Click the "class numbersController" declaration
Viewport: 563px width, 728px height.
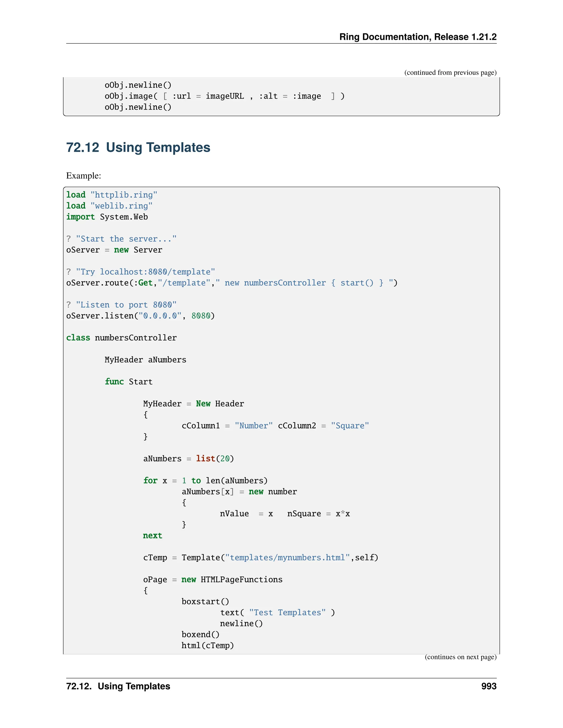pos(122,338)
